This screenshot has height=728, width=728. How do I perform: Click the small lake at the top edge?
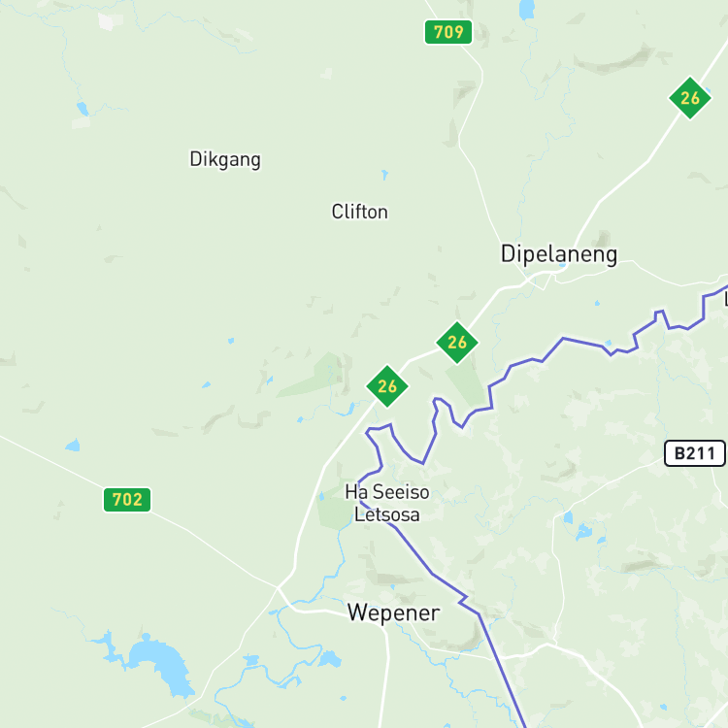coord(526,10)
